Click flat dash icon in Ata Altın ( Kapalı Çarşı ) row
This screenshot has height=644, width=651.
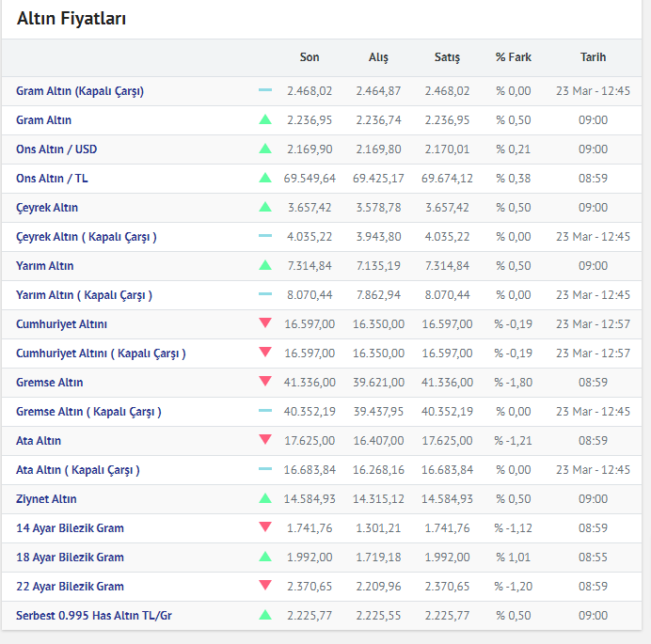coord(265,469)
